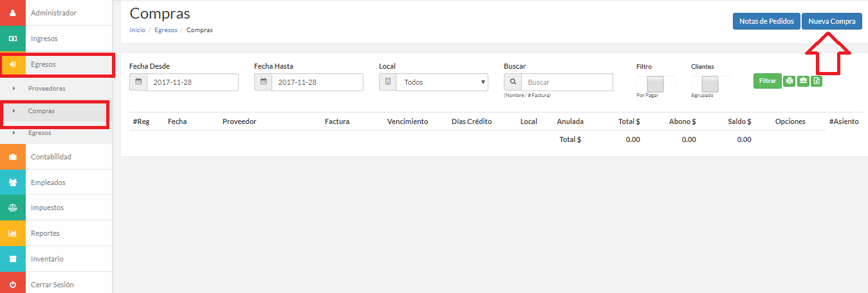Click the Nueva Compra button

pos(832,21)
